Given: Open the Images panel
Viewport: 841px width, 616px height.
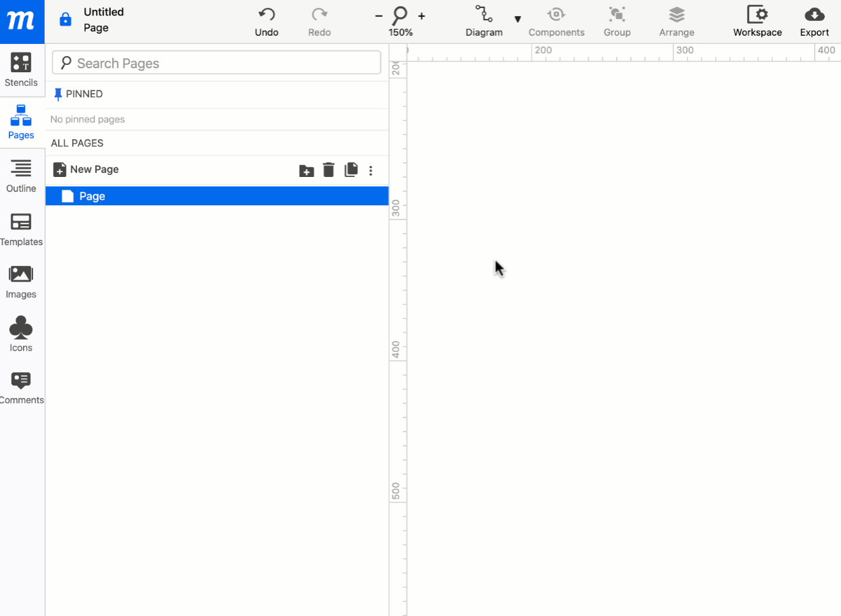Looking at the screenshot, I should pos(21,282).
